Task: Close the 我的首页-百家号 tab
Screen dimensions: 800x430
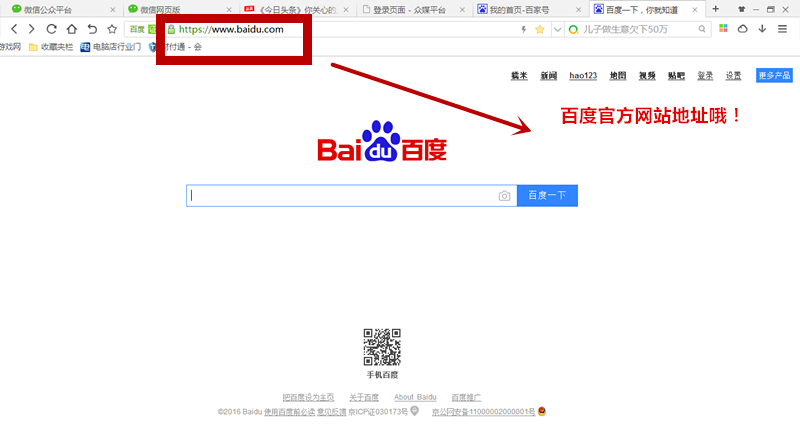Action: pos(578,10)
